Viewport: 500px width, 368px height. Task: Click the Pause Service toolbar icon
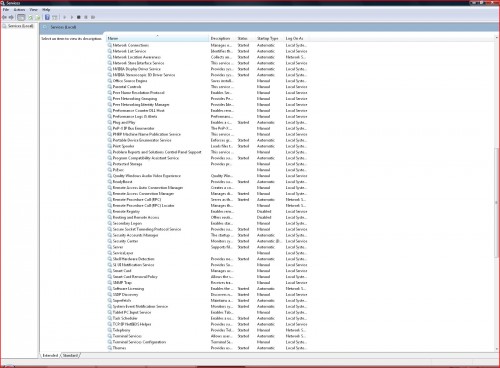86,17
